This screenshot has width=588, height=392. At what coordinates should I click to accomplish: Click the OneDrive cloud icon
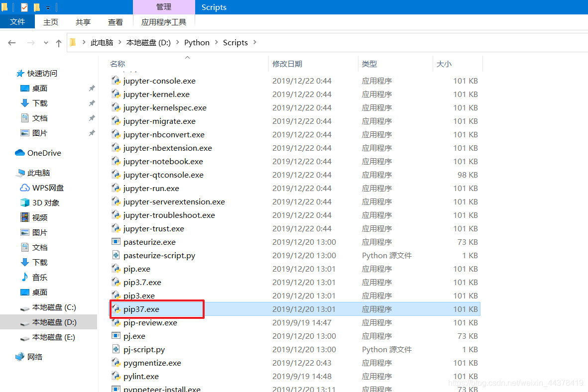click(x=20, y=153)
